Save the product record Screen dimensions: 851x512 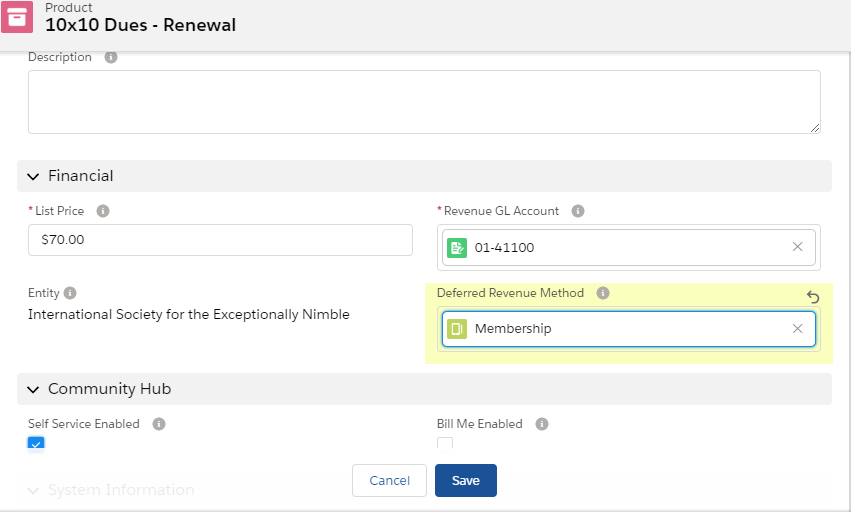465,480
